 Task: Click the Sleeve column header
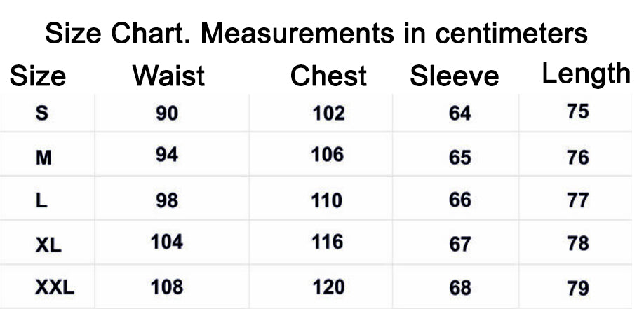[x=455, y=76]
